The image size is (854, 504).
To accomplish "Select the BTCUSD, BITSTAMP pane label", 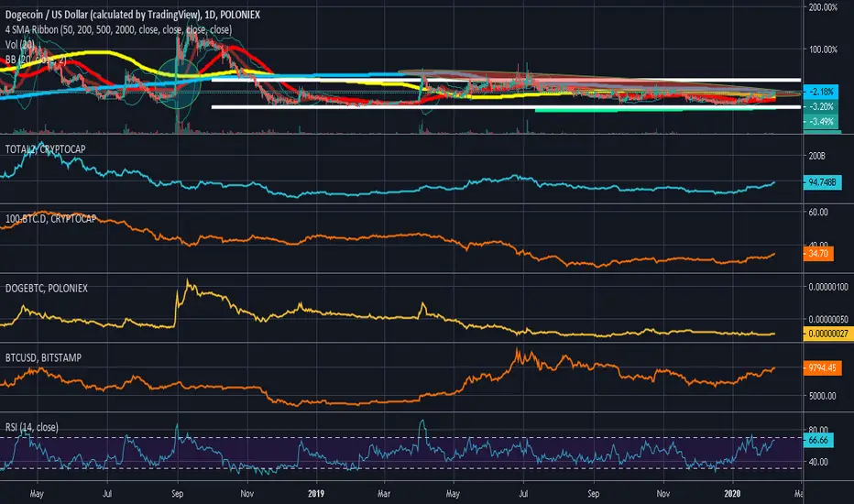I will click(x=43, y=358).
